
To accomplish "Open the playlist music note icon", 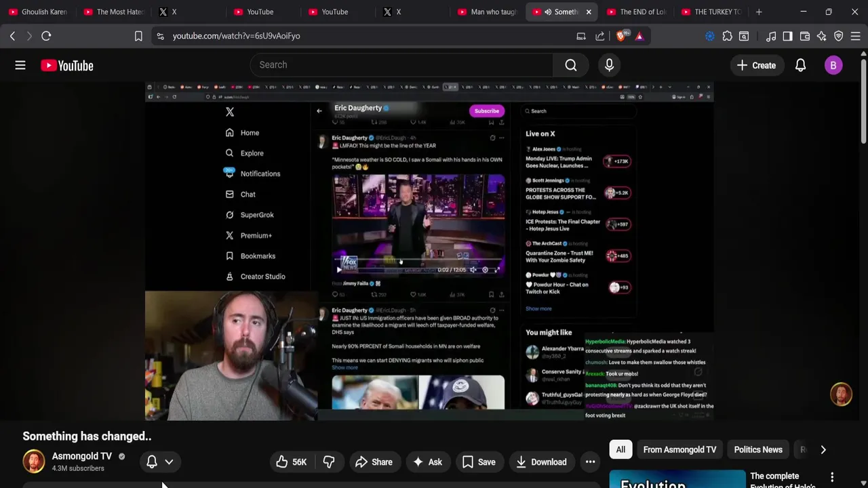I will pos(770,36).
